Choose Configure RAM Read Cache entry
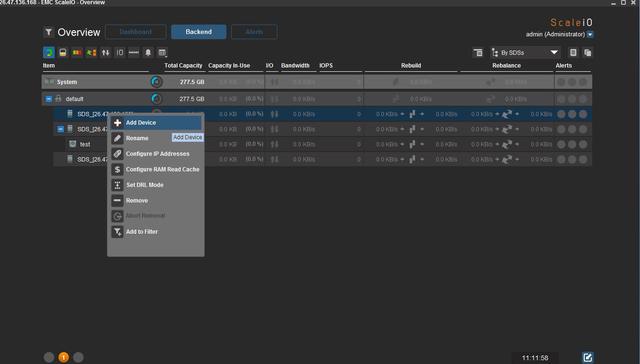The width and height of the screenshot is (640, 364). tap(156, 169)
